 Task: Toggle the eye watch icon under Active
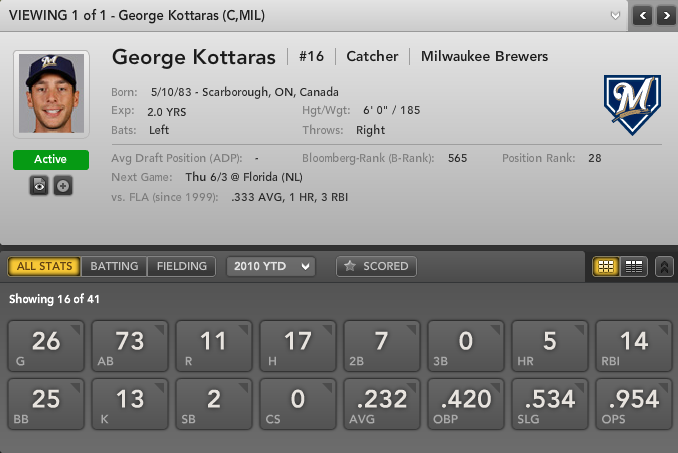pos(38,186)
